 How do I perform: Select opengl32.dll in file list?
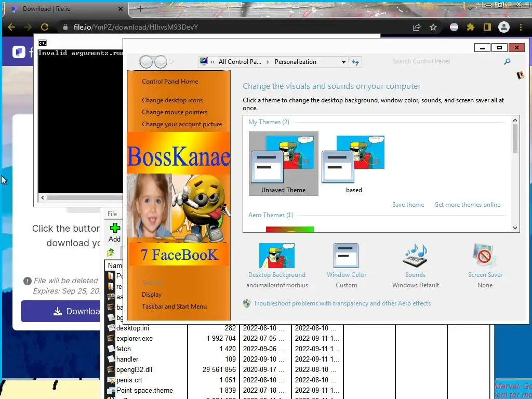point(135,369)
